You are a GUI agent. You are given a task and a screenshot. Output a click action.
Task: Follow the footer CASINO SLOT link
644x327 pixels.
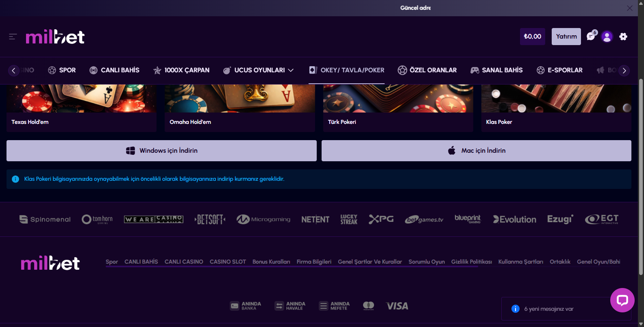pos(228,262)
